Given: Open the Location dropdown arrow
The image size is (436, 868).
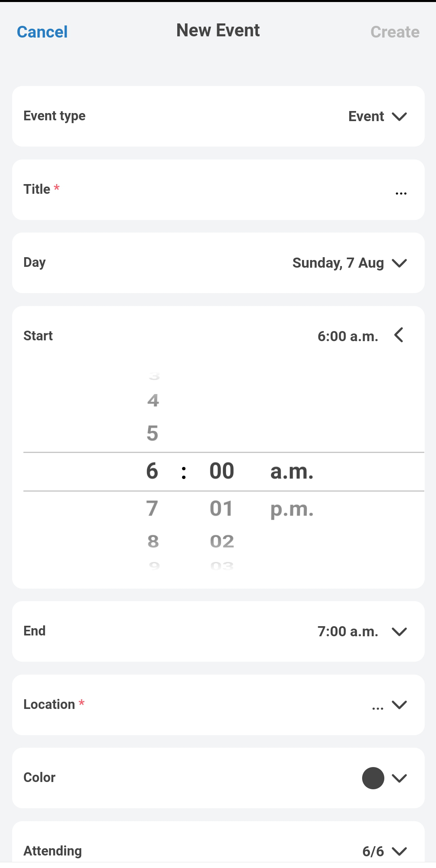Looking at the screenshot, I should (x=399, y=705).
